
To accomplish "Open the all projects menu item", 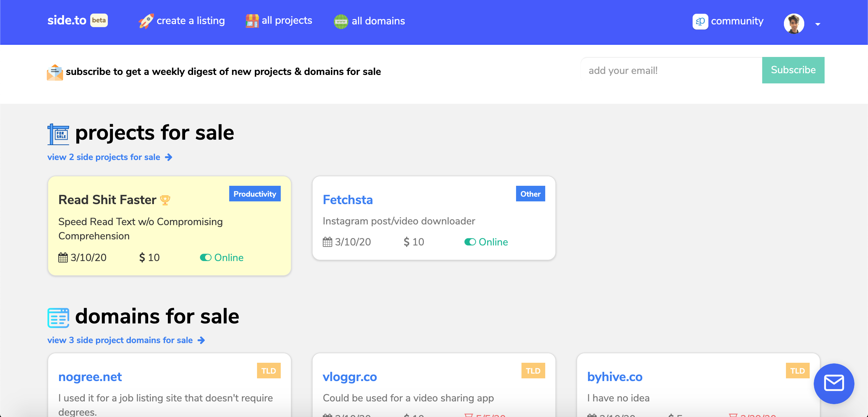I will (287, 21).
